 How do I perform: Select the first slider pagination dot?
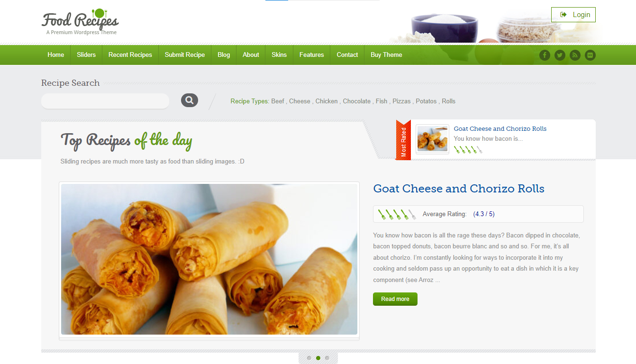309,358
